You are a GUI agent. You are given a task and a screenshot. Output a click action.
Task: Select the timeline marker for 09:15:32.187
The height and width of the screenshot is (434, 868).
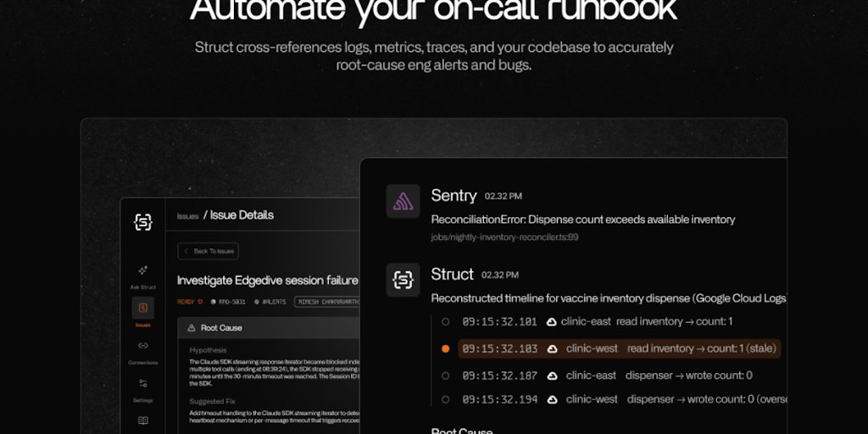(446, 376)
